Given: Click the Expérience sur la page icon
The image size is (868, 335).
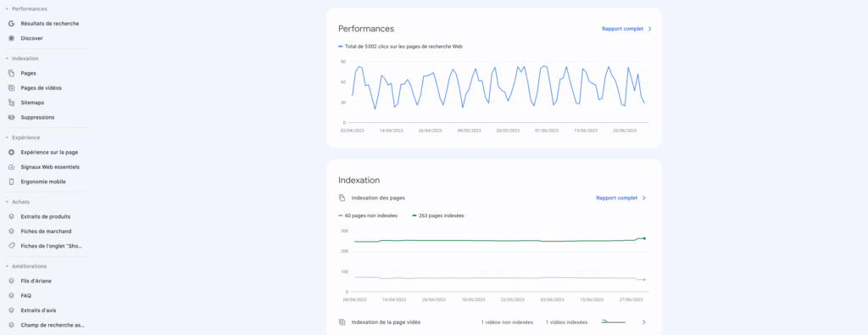Looking at the screenshot, I should coord(11,152).
